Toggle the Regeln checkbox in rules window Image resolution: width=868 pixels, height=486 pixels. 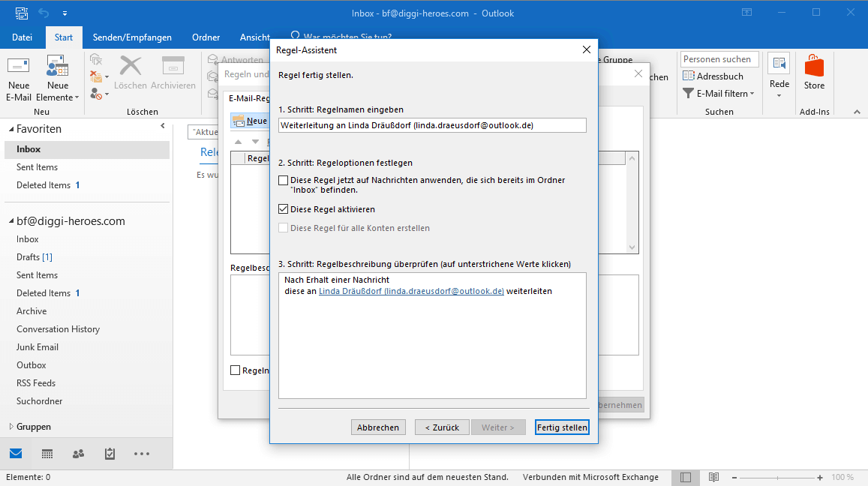click(x=236, y=370)
